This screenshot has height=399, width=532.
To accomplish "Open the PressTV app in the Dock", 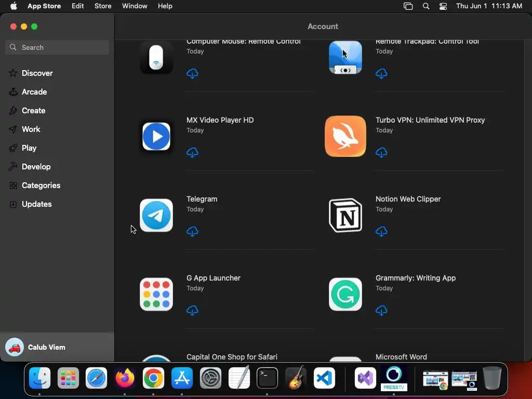I will point(394,378).
